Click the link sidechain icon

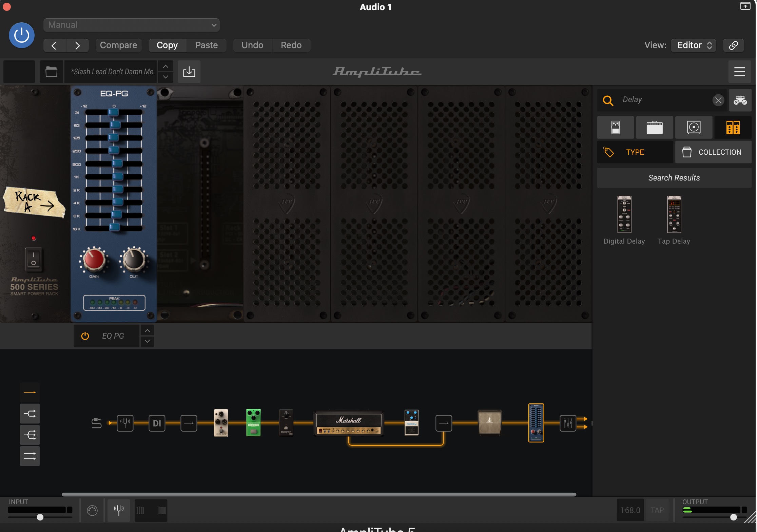tap(734, 45)
